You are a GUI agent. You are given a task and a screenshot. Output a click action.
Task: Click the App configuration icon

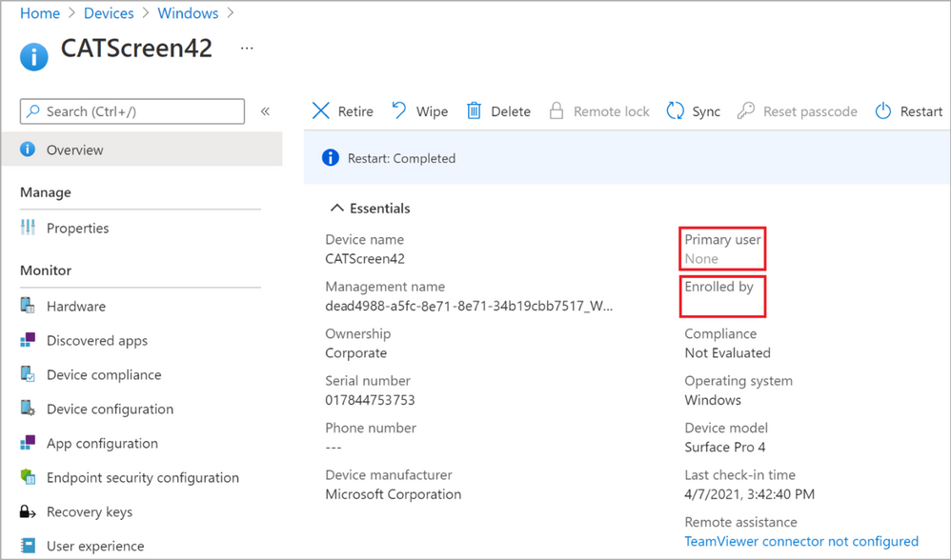point(28,443)
